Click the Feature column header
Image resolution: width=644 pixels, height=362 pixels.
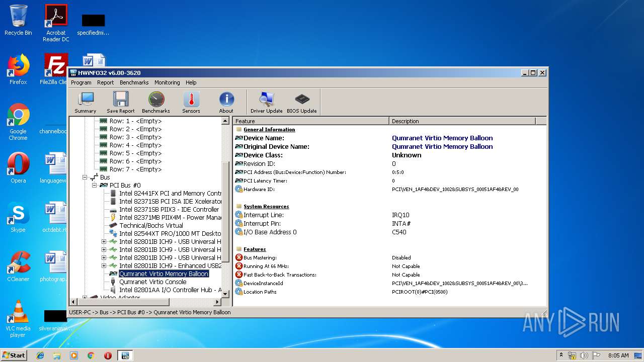pyautogui.click(x=311, y=121)
